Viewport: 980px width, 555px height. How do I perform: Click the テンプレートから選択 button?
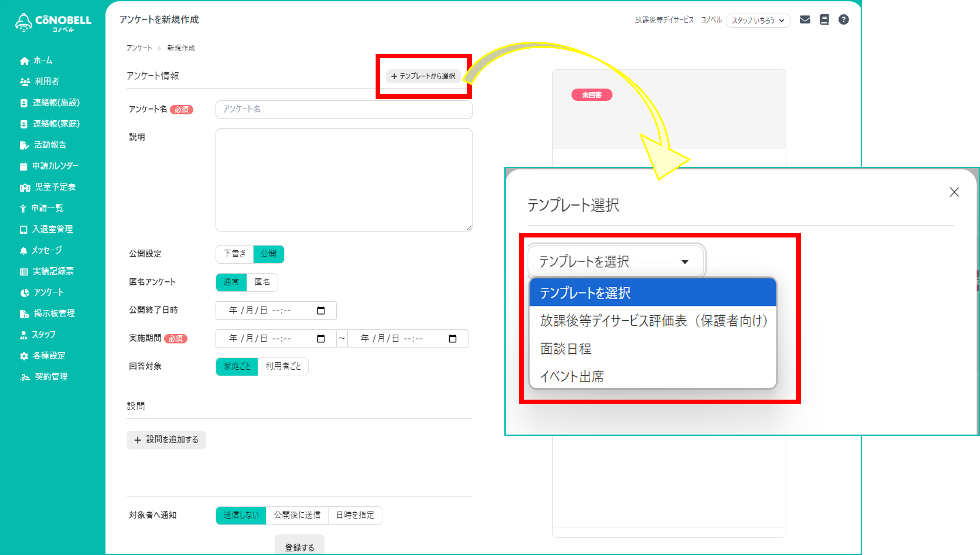point(423,76)
